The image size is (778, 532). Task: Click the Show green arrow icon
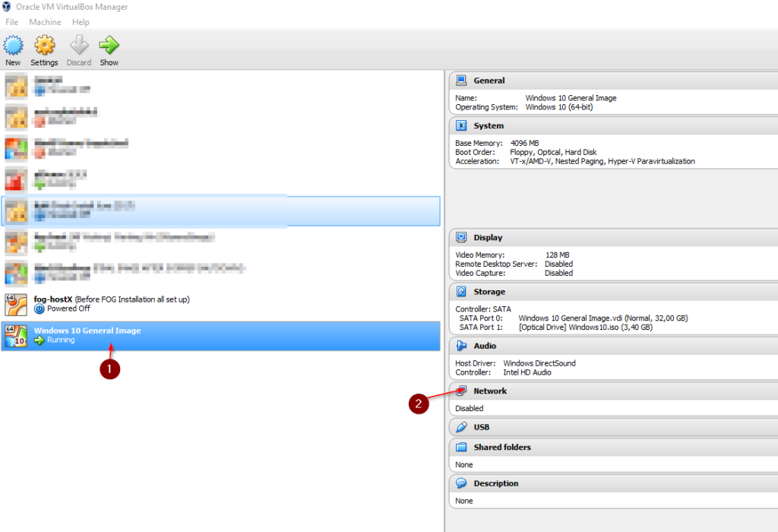coord(109,44)
